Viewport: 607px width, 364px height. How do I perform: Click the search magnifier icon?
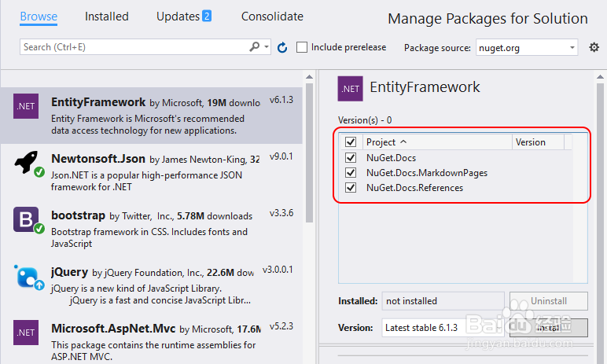click(255, 47)
